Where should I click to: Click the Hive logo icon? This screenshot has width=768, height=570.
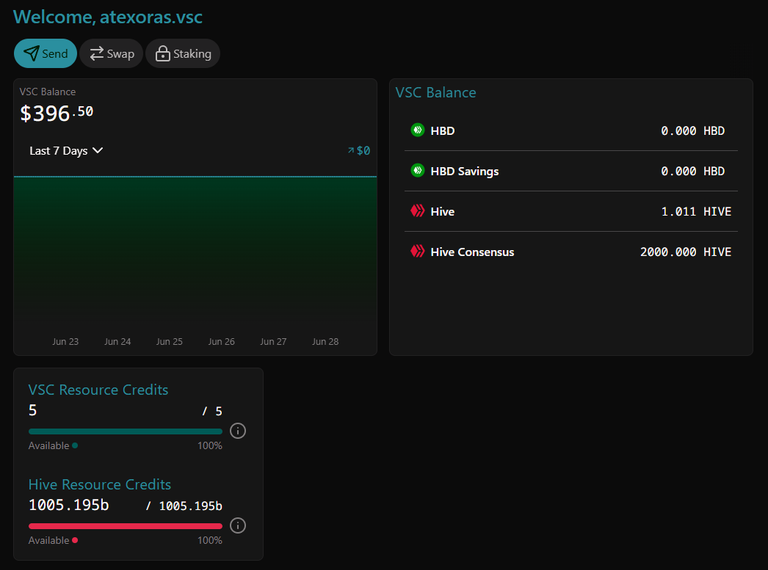coord(417,211)
